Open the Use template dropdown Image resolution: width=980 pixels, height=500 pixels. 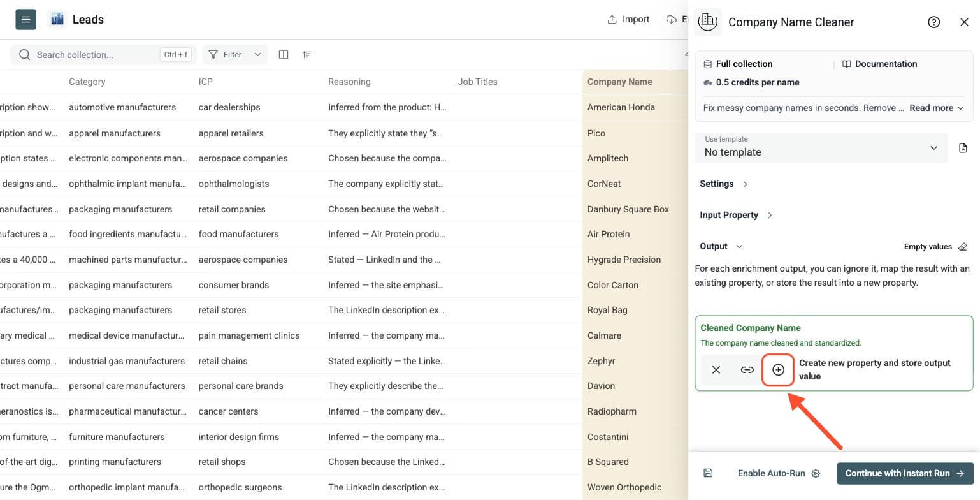click(821, 148)
